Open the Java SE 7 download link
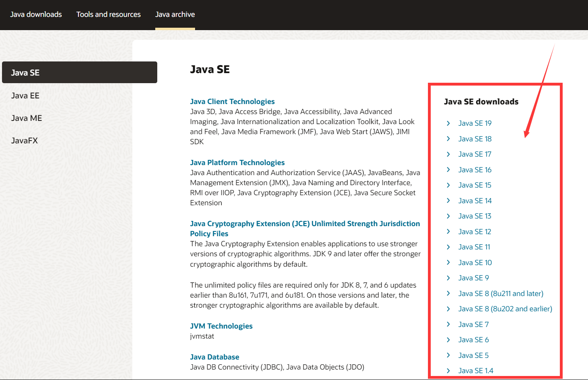 coord(474,325)
